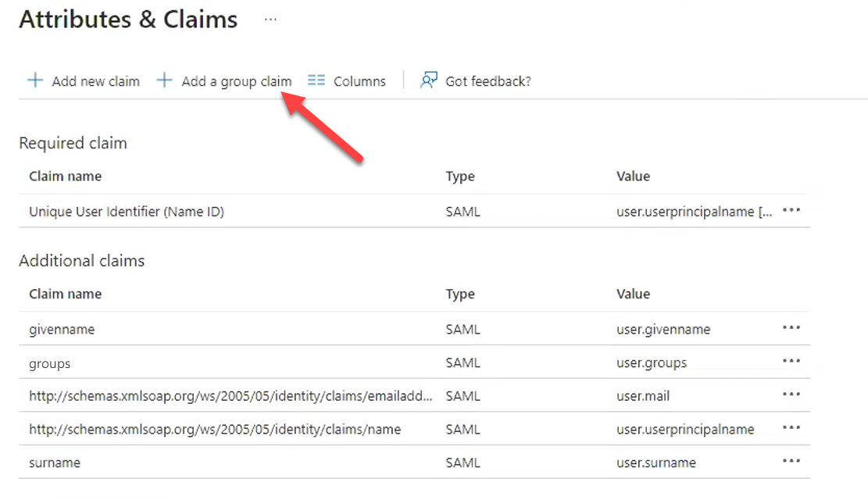The height and width of the screenshot is (500, 868).
Task: Open the ellipsis menu for givenname row
Action: pyautogui.click(x=791, y=328)
